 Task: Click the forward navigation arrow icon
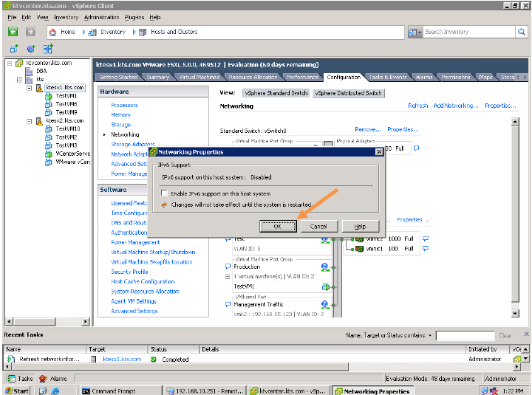pyautogui.click(x=30, y=32)
